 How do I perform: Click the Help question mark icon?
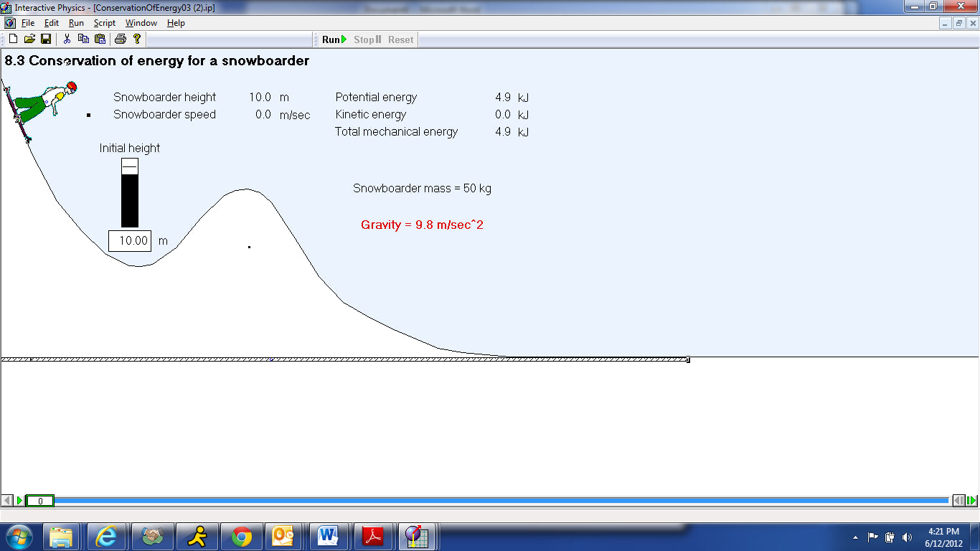137,39
